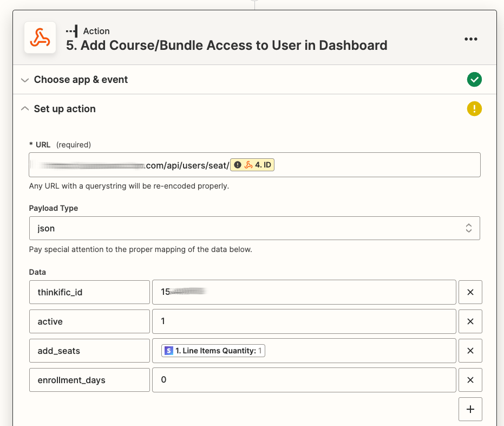
Task: Click the Webhooks app icon in header
Action: coord(40,38)
